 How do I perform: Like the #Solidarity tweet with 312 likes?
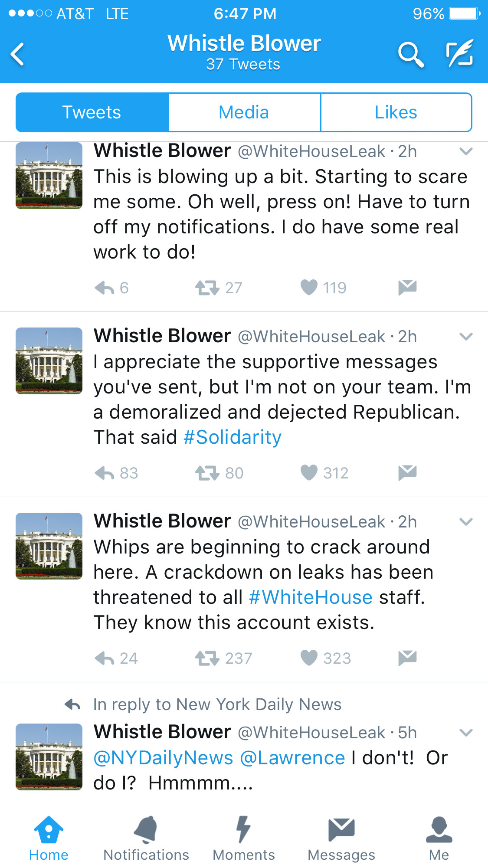(309, 472)
